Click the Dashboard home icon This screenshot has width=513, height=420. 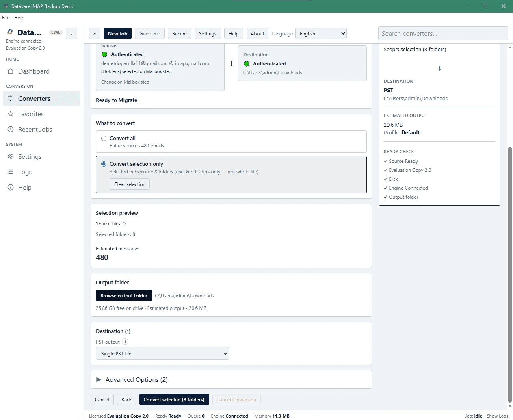(x=11, y=71)
